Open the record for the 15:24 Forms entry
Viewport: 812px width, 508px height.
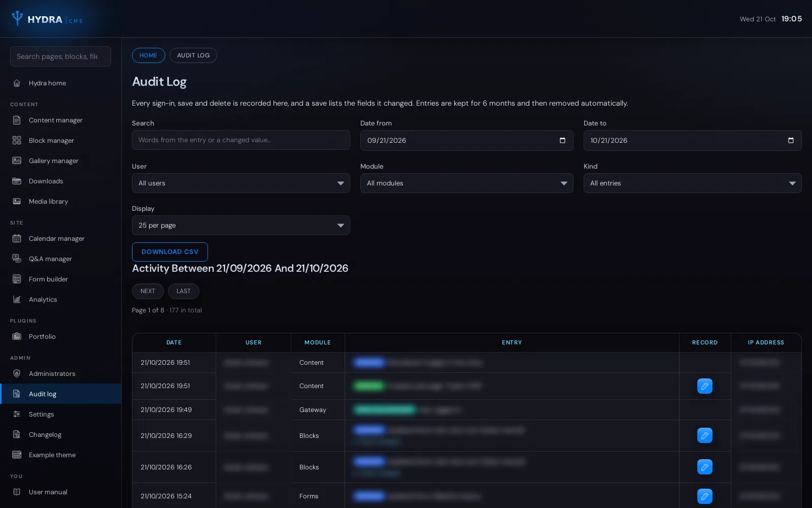[x=705, y=496]
